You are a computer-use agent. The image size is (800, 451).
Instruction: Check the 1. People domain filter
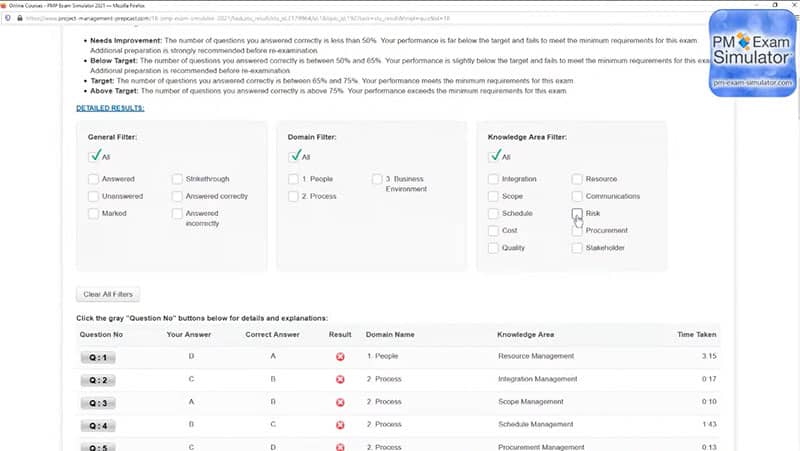pos(293,179)
